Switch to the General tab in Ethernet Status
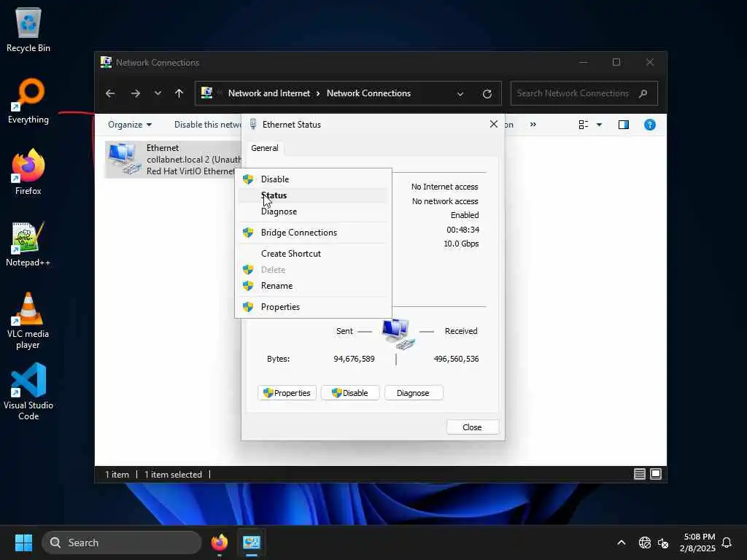The height and width of the screenshot is (560, 747). [x=264, y=148]
